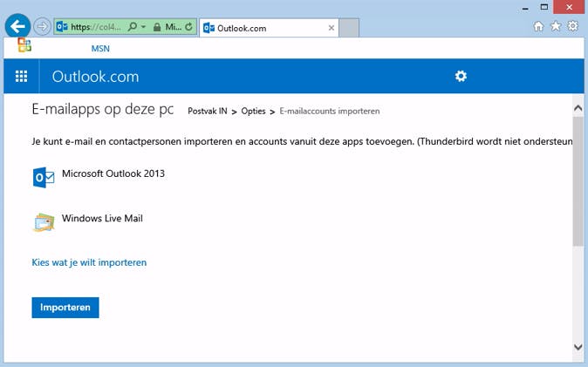
Task: Open Outlook settings gear in blue bar
Action: pos(461,76)
